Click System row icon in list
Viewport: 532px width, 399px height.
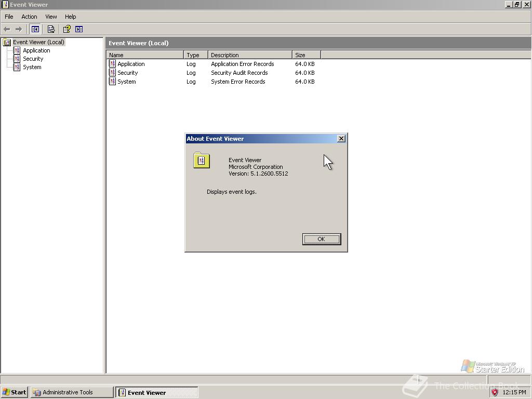tap(112, 81)
